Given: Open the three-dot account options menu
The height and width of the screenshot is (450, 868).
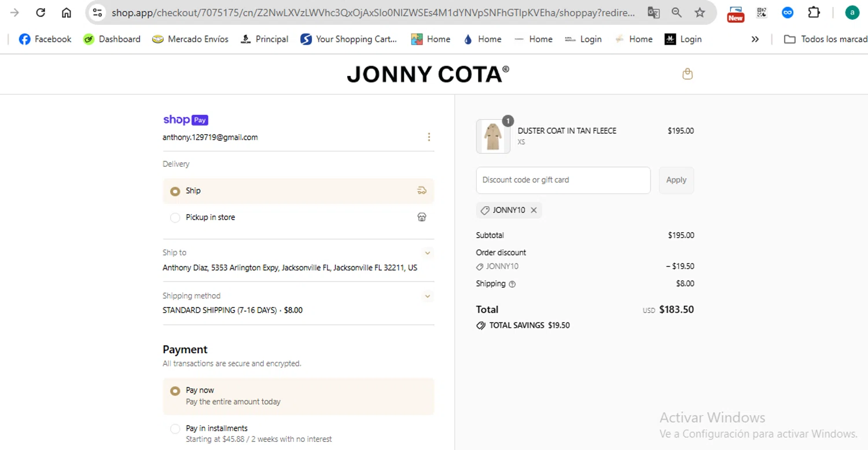Looking at the screenshot, I should tap(429, 137).
